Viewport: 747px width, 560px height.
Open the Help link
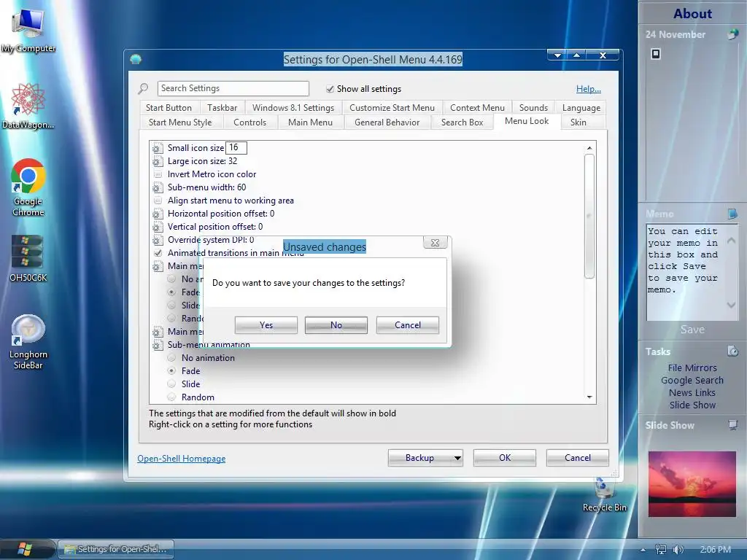point(589,88)
